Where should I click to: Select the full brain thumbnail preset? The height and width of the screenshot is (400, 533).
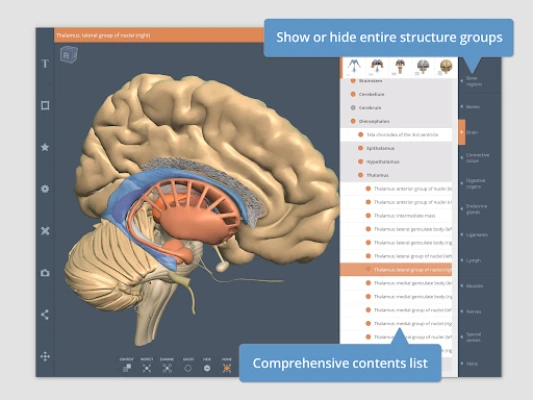point(446,66)
